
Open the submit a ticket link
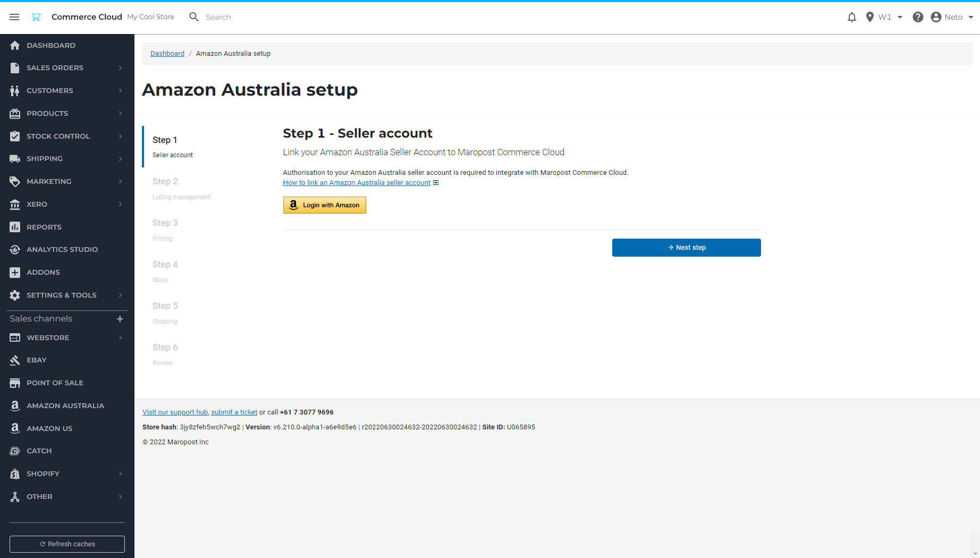pos(234,412)
